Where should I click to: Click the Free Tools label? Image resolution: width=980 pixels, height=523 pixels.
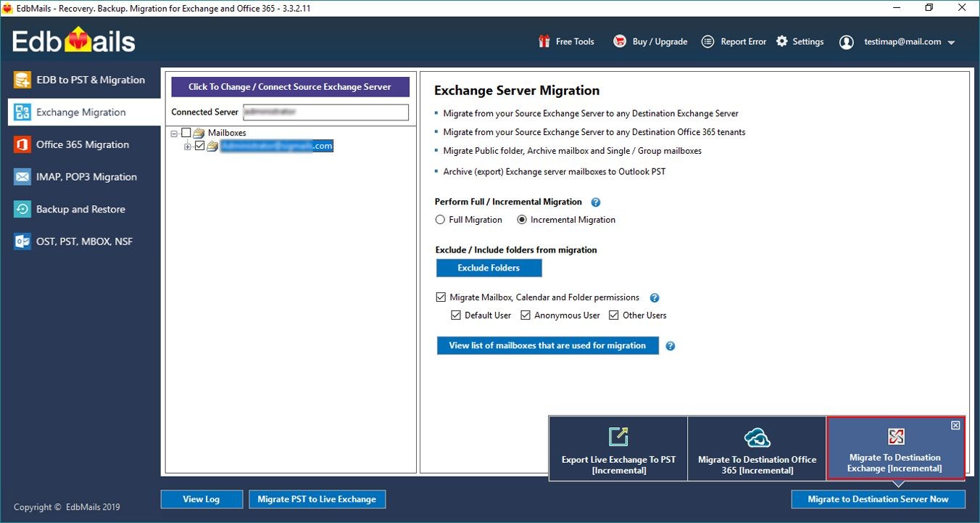[x=575, y=42]
